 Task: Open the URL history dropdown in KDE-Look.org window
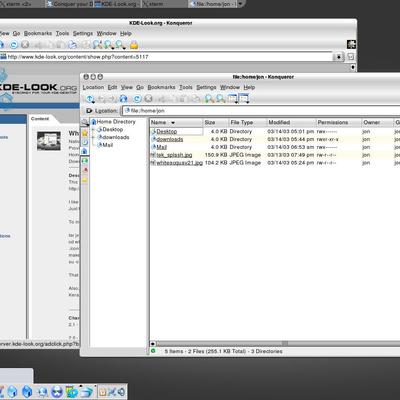338,57
